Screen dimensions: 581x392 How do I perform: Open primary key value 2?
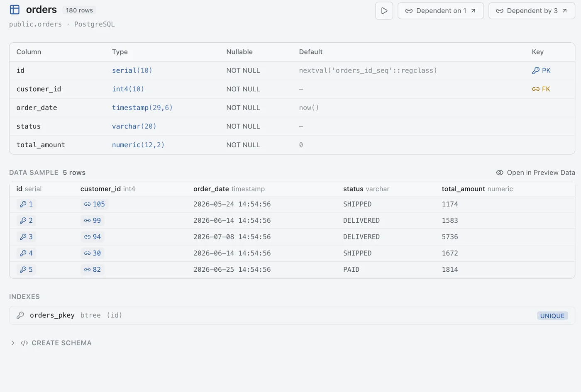pyautogui.click(x=26, y=220)
